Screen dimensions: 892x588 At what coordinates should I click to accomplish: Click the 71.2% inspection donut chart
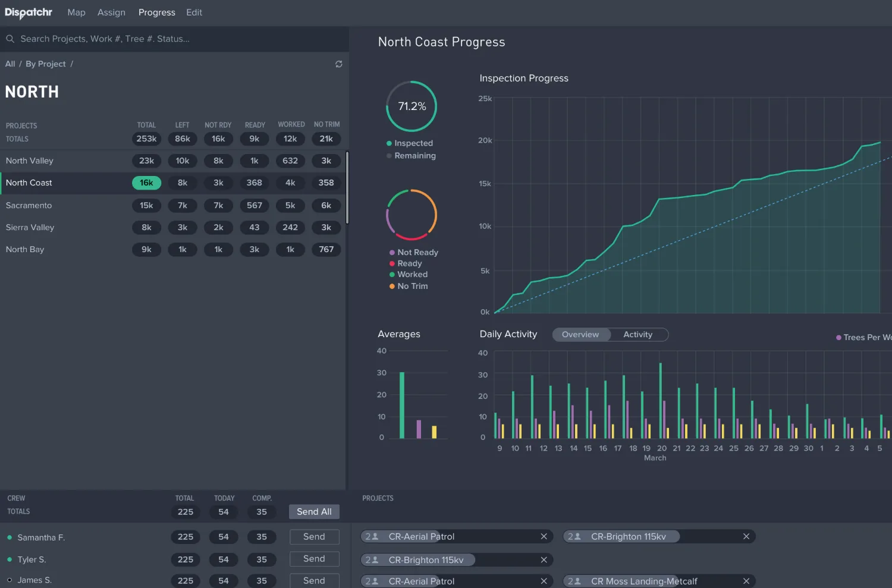(412, 106)
